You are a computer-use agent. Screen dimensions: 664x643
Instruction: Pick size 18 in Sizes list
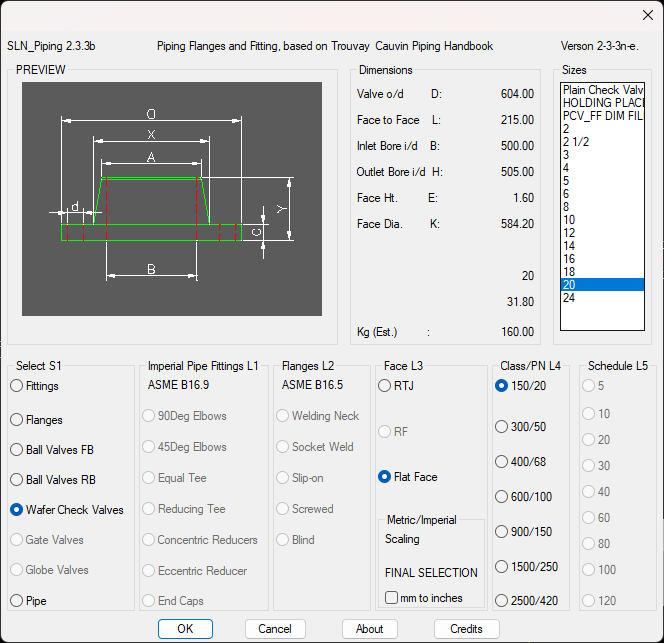pos(602,272)
